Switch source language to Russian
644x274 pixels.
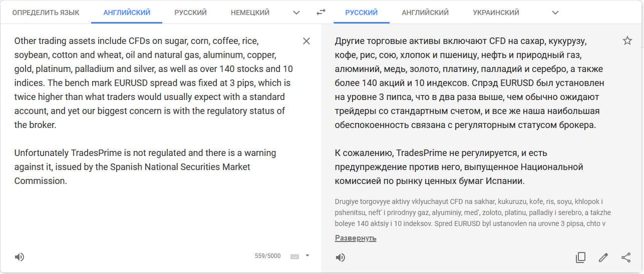(190, 12)
